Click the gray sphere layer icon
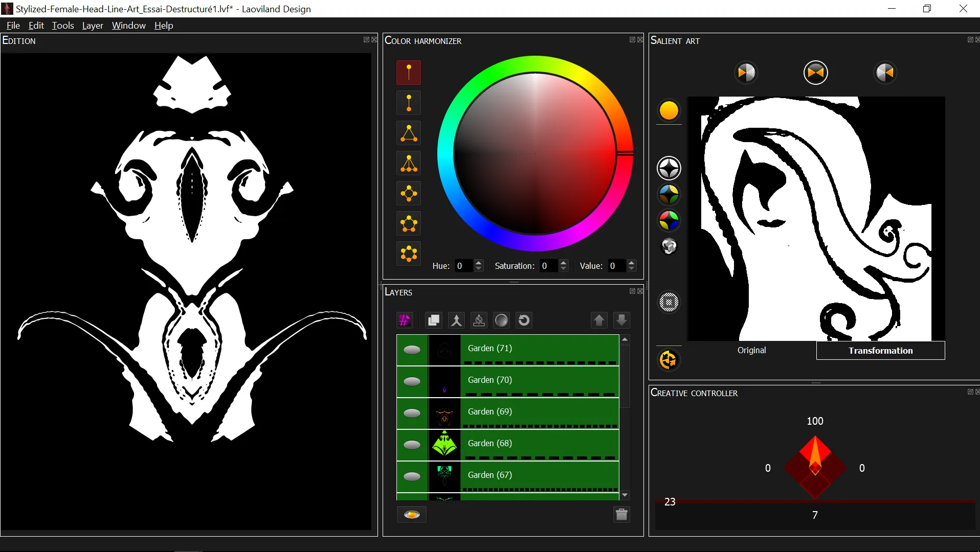 point(501,320)
